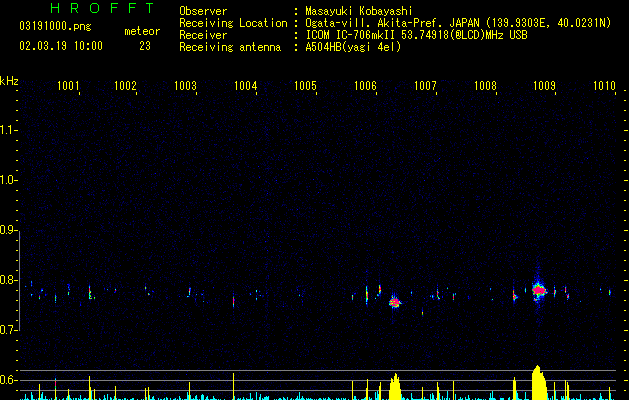Click the 1006 time axis label
Image resolution: width=629 pixels, height=400 pixels.
pyautogui.click(x=365, y=86)
